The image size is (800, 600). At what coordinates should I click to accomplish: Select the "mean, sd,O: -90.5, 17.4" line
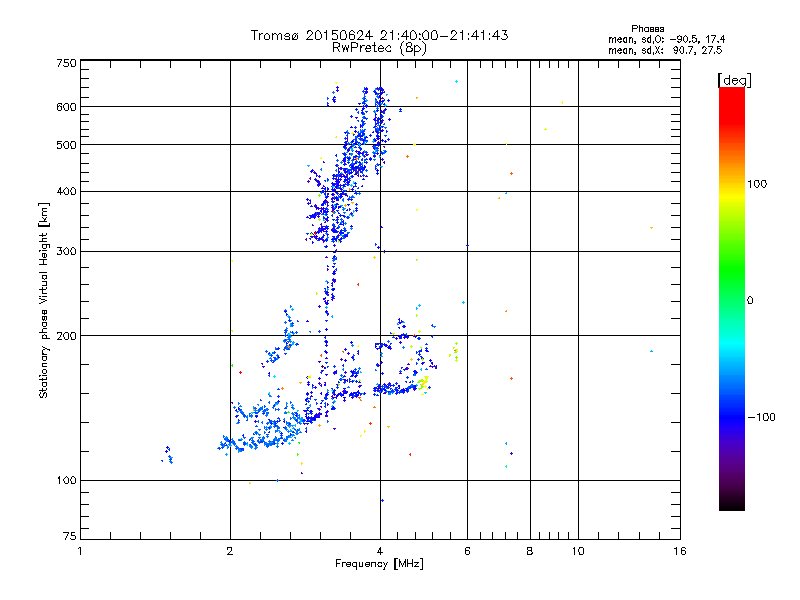[666, 39]
